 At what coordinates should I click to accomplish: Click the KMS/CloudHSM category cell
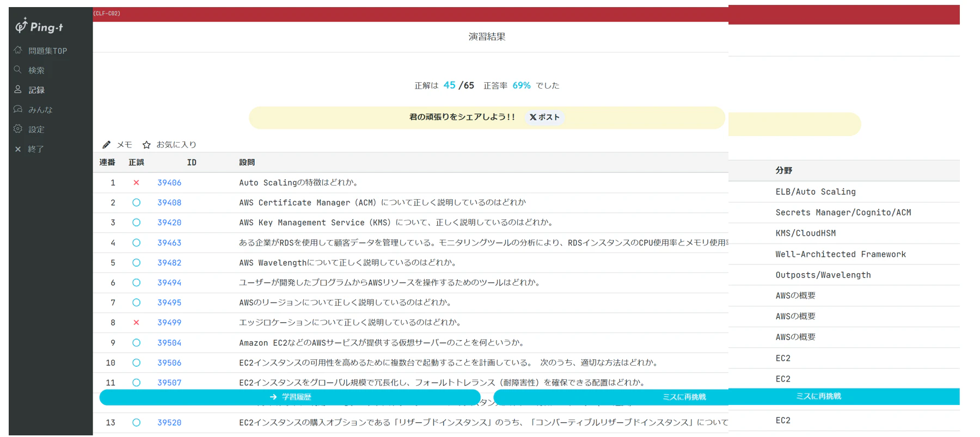coord(806,233)
